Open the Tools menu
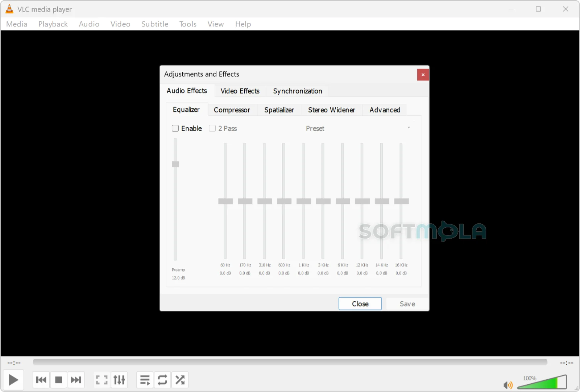Viewport: 580px width, 392px height. 188,24
